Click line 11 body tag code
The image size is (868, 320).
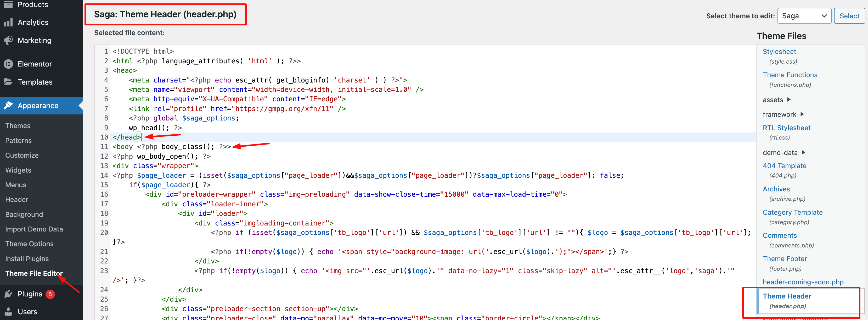tap(172, 147)
